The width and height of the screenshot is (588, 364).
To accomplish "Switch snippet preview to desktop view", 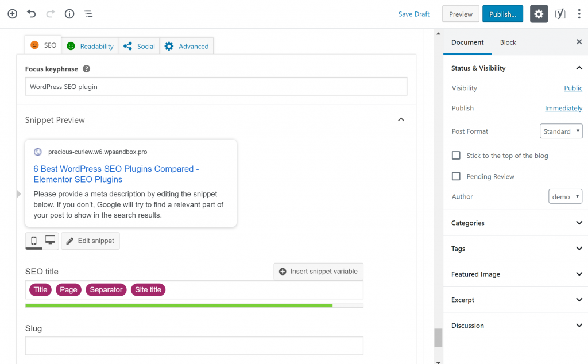I will coord(51,241).
